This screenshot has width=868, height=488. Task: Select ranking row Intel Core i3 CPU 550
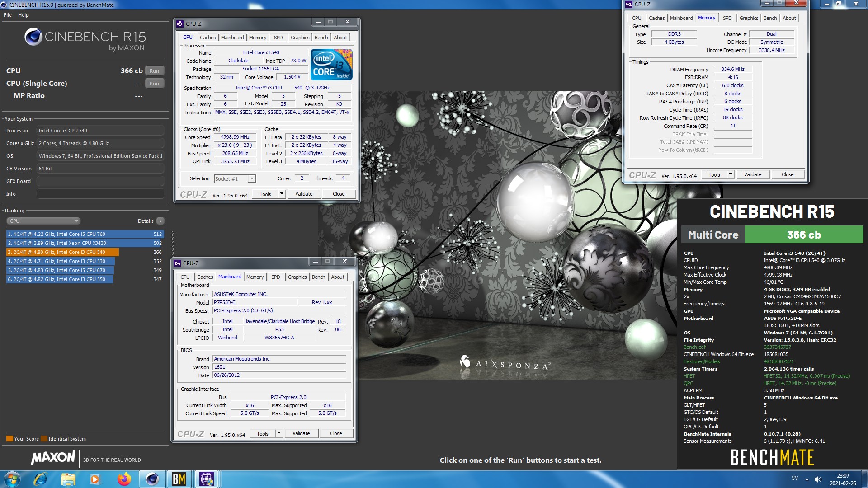[85, 279]
